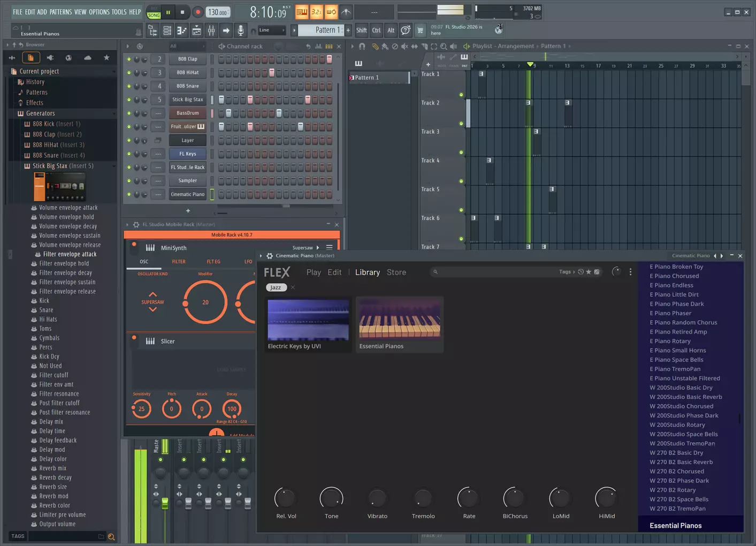Toggle the BassDrum channel mute light
Image resolution: width=756 pixels, height=546 pixels.
(x=129, y=113)
